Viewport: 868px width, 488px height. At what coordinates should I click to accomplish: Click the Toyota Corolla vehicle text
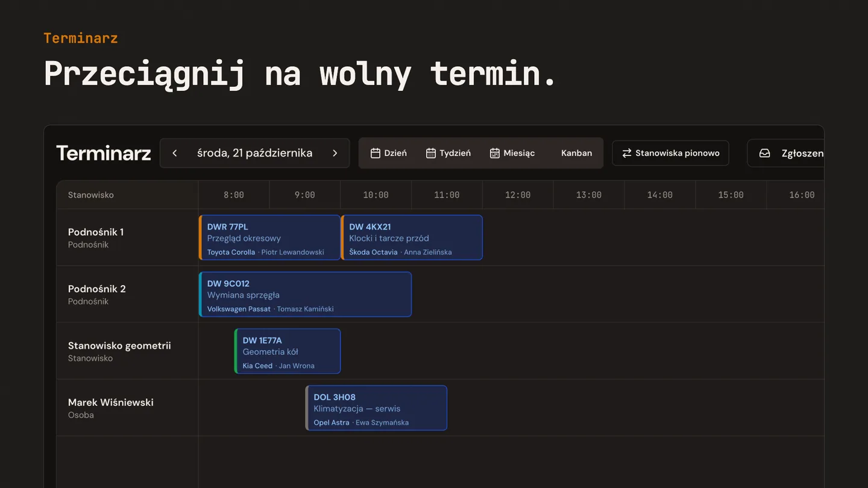pyautogui.click(x=231, y=252)
